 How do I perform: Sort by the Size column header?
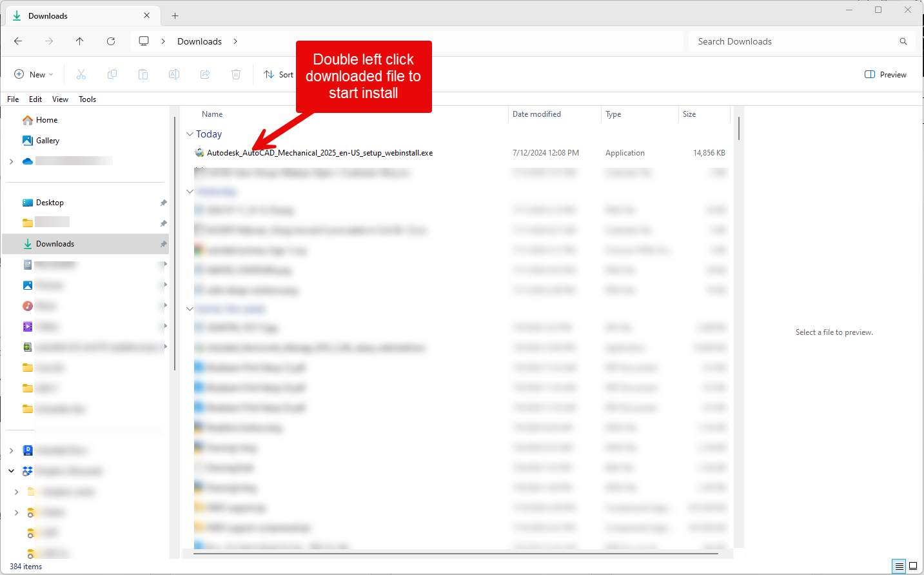click(689, 114)
